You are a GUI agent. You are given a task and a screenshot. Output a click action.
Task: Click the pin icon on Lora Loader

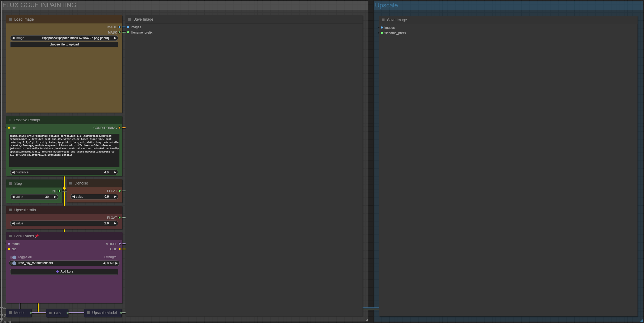(x=37, y=236)
